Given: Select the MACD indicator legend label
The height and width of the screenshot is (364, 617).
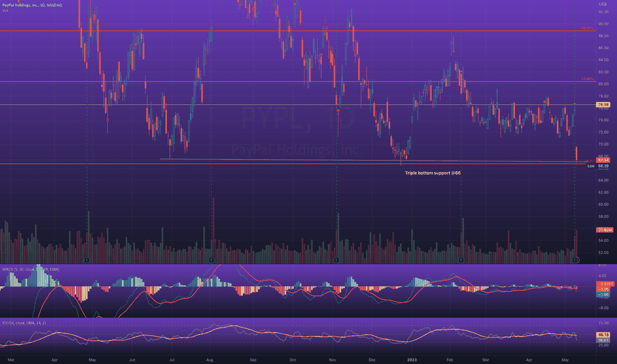Looking at the screenshot, I should (x=30, y=269).
